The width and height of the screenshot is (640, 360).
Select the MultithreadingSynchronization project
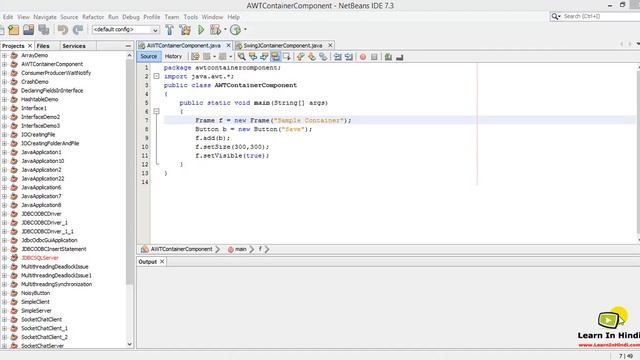pos(56,284)
